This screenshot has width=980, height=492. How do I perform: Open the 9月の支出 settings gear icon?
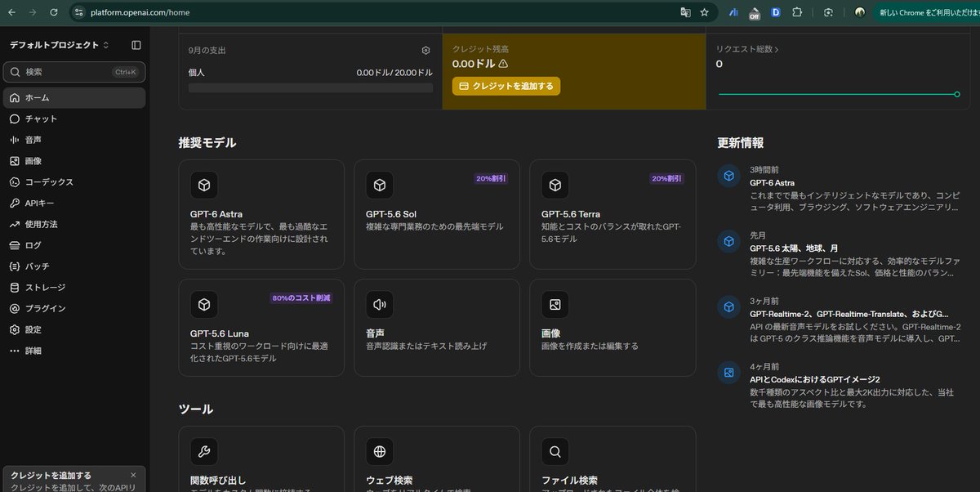pos(425,51)
